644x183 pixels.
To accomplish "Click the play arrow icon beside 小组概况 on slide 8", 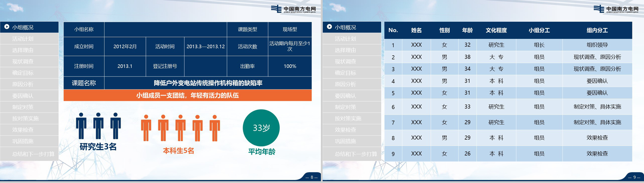I will [7, 27].
